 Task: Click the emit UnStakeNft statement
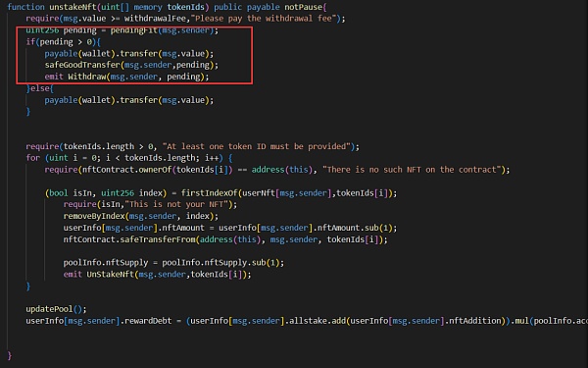(x=157, y=274)
